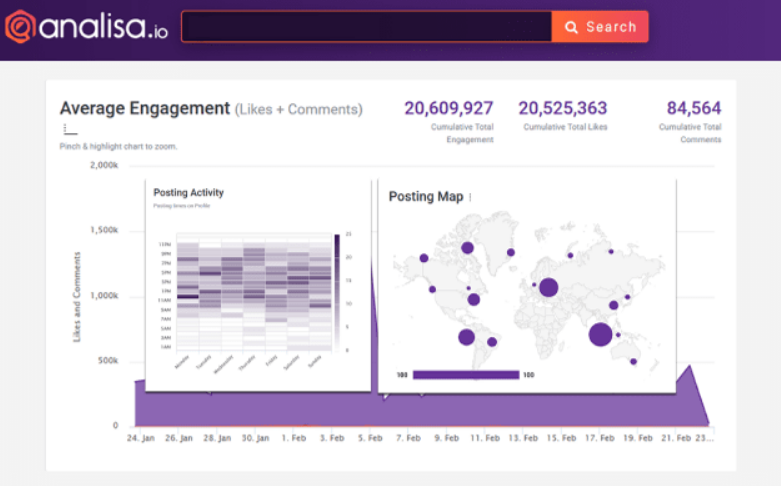The height and width of the screenshot is (486, 781).
Task: Click the large bubble over Europe
Action: coord(548,287)
